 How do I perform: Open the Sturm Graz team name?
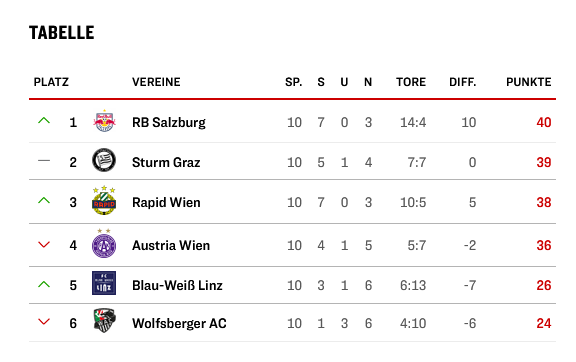(166, 162)
